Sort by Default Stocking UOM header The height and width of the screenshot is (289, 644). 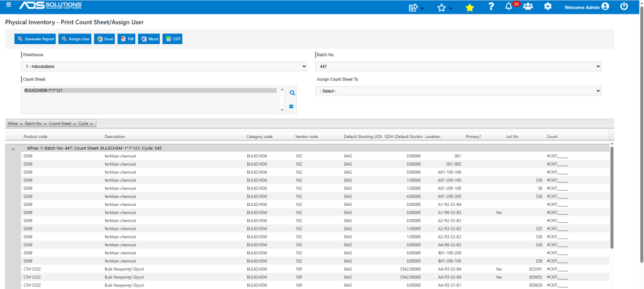click(363, 137)
